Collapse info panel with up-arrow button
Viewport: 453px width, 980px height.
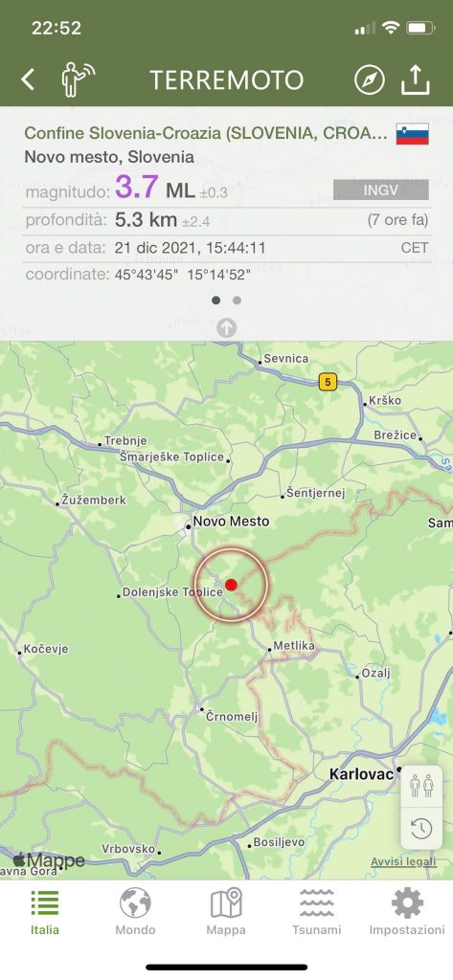(226, 327)
